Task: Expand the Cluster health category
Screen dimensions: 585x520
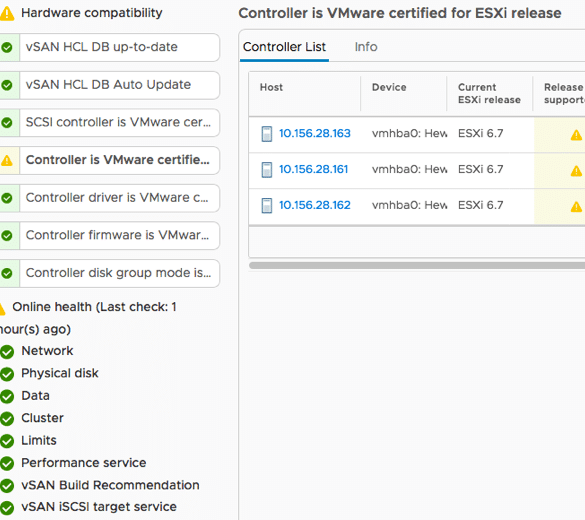Action: click(x=43, y=418)
